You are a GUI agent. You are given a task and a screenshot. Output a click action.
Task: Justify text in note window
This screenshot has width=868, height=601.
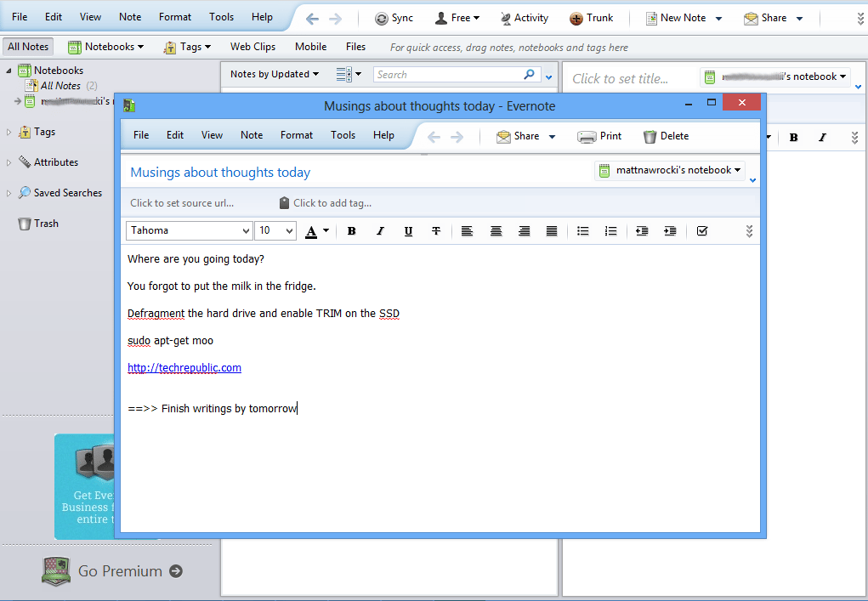[552, 231]
